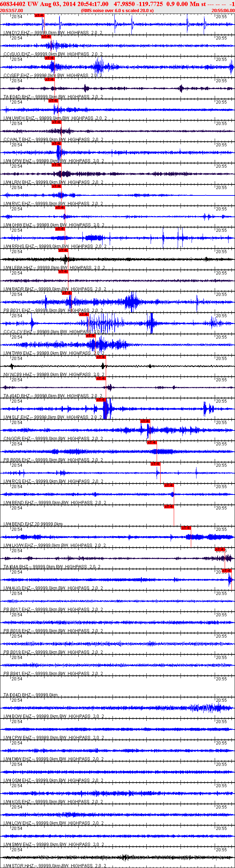Click the red pick marker on UW LKVW trace

click(x=186, y=528)
